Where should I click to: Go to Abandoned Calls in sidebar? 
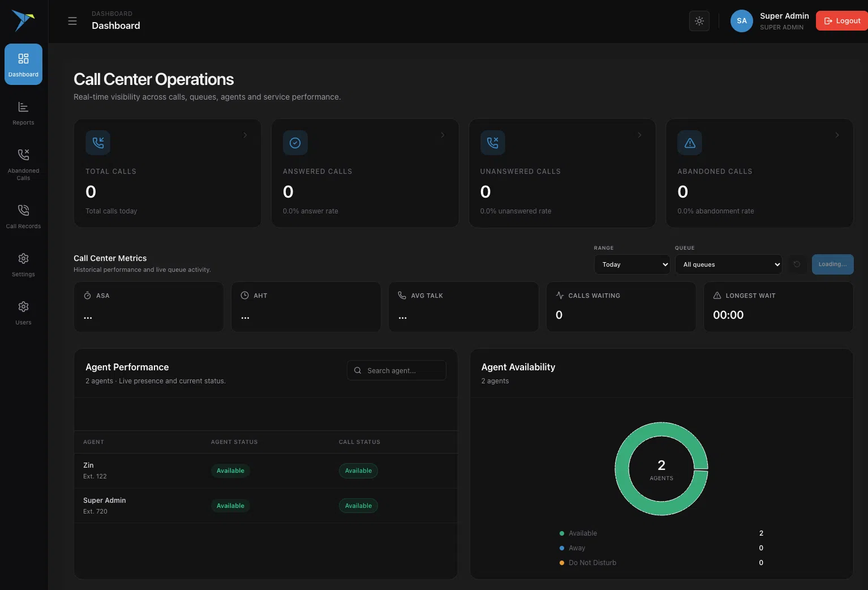point(23,164)
